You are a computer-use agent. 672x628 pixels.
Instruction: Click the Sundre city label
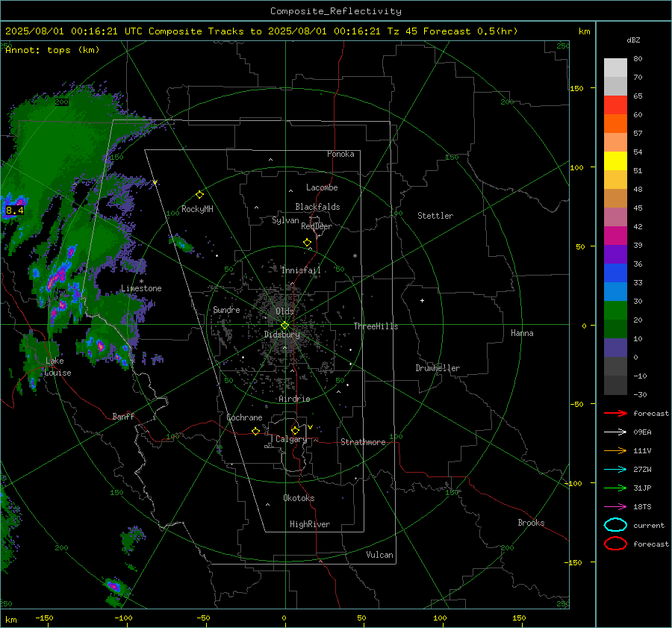[x=226, y=310]
